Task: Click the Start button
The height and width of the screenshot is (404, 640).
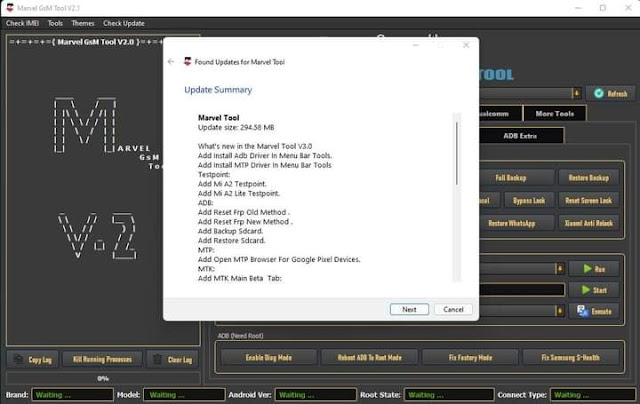Action: [x=594, y=290]
